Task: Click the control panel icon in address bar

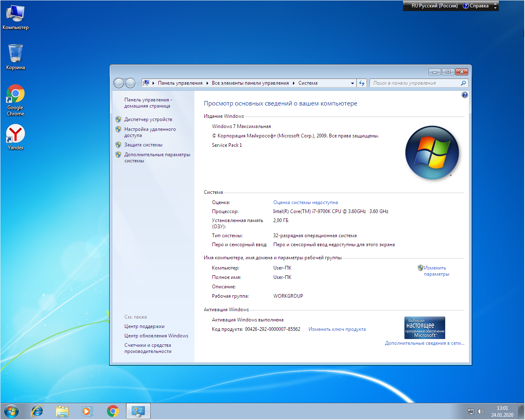Action: pyautogui.click(x=146, y=83)
